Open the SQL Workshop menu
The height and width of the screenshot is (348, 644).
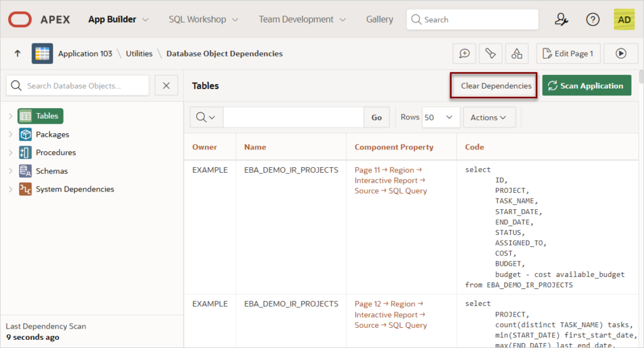point(203,19)
